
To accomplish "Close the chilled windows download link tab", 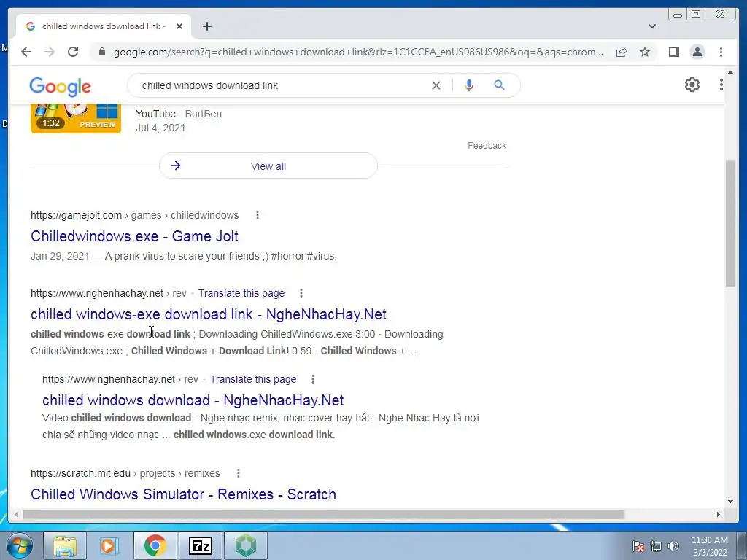I will [x=179, y=26].
